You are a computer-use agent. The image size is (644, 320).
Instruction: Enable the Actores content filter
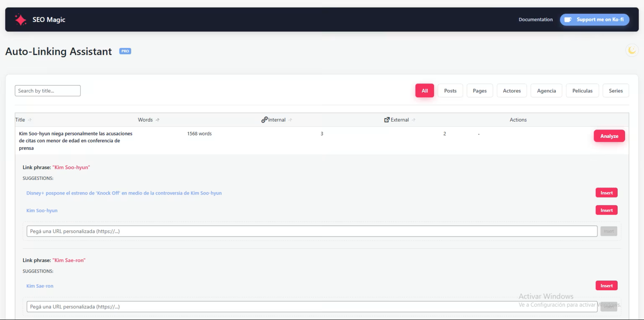[x=512, y=90]
